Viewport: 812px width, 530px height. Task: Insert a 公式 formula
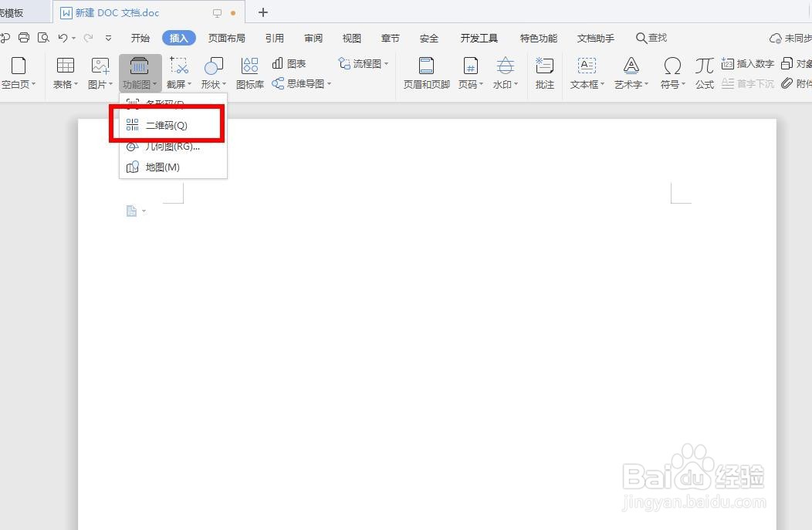point(704,73)
